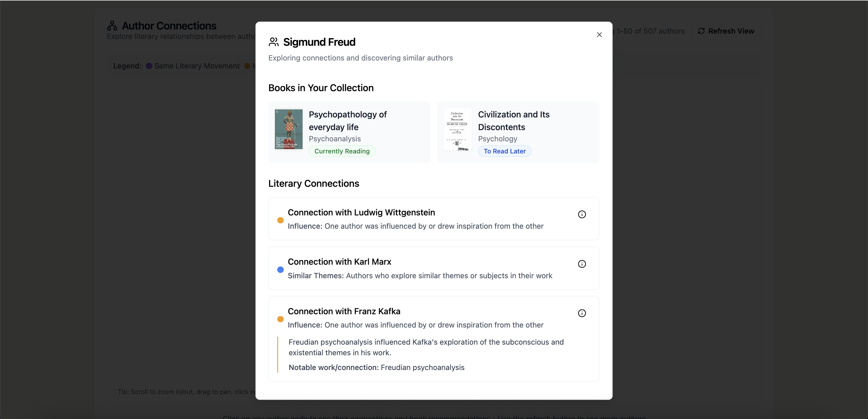This screenshot has width=868, height=419.
Task: Click the Sigmund Freud dialog title
Action: 319,42
